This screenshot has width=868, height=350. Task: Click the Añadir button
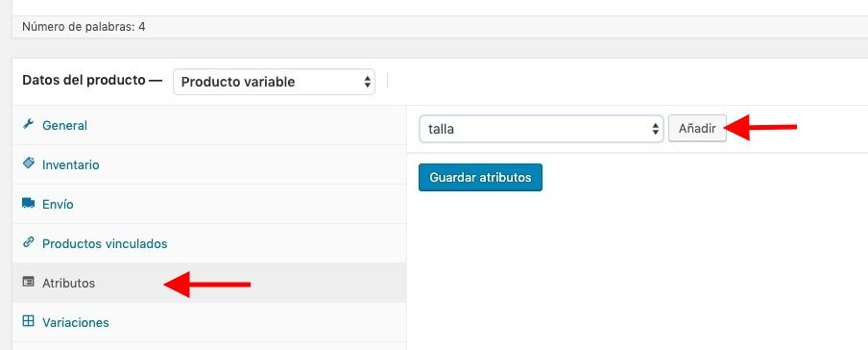coord(697,129)
